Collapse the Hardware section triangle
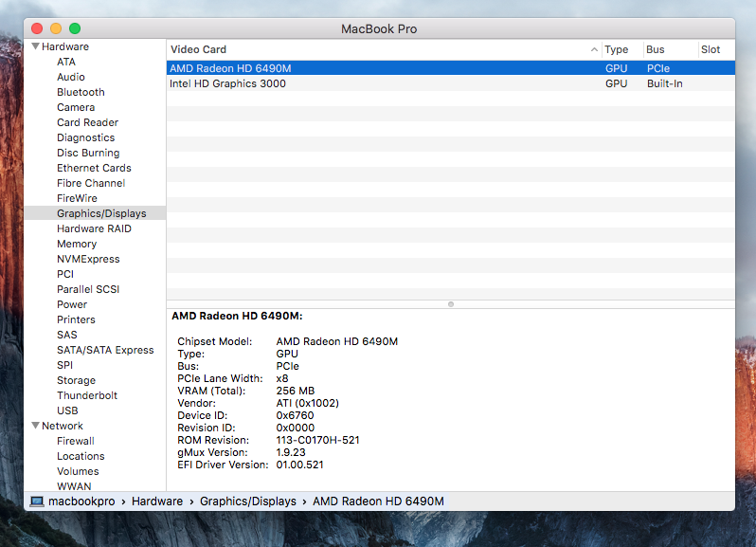 35,46
